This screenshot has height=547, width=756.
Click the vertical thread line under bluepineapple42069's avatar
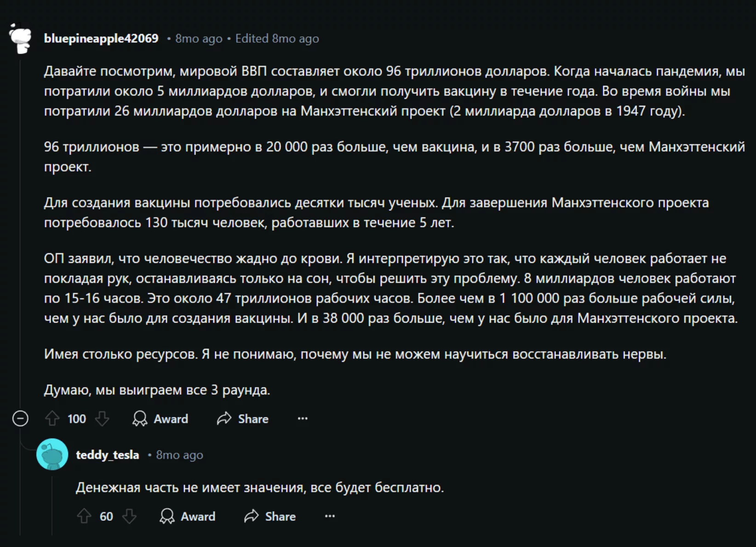pyautogui.click(x=20, y=230)
